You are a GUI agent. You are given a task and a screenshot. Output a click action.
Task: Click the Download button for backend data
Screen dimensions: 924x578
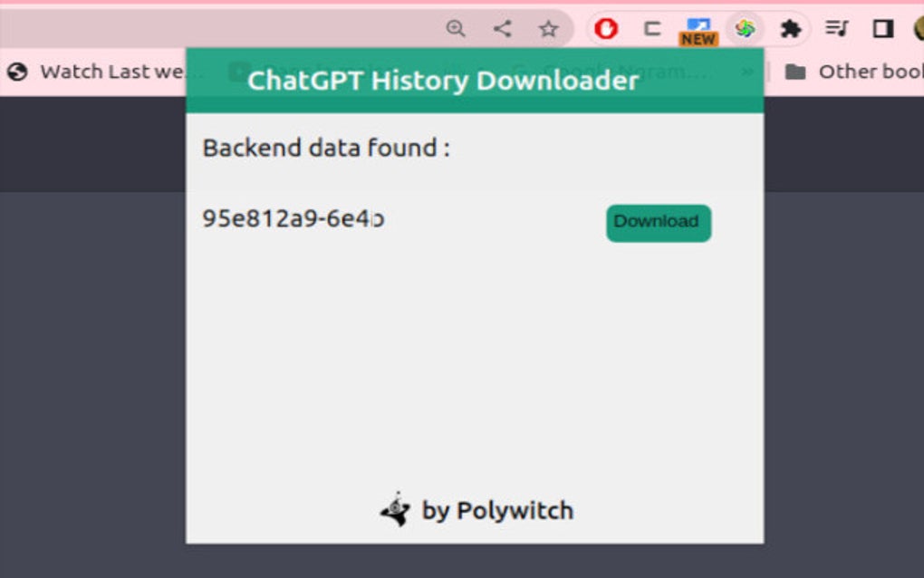(x=658, y=223)
